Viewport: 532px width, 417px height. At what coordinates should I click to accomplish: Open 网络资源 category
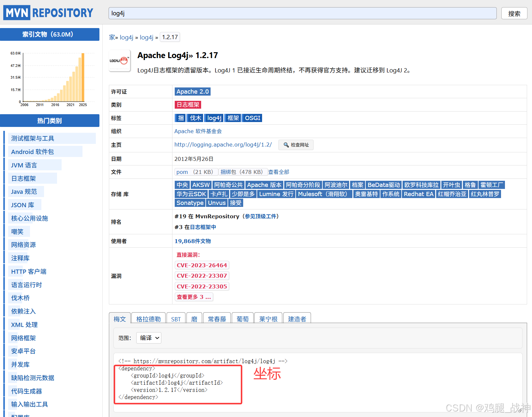coord(23,245)
